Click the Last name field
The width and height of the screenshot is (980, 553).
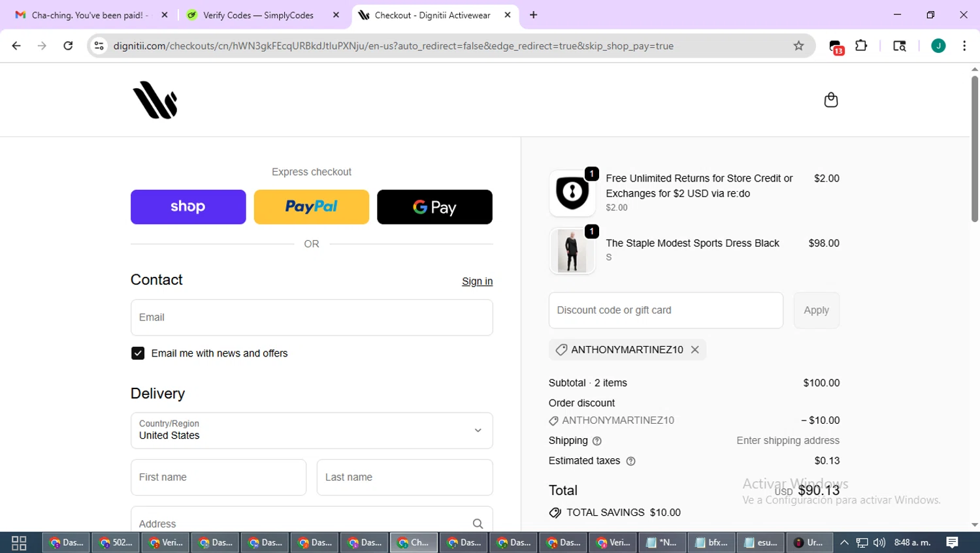click(405, 477)
